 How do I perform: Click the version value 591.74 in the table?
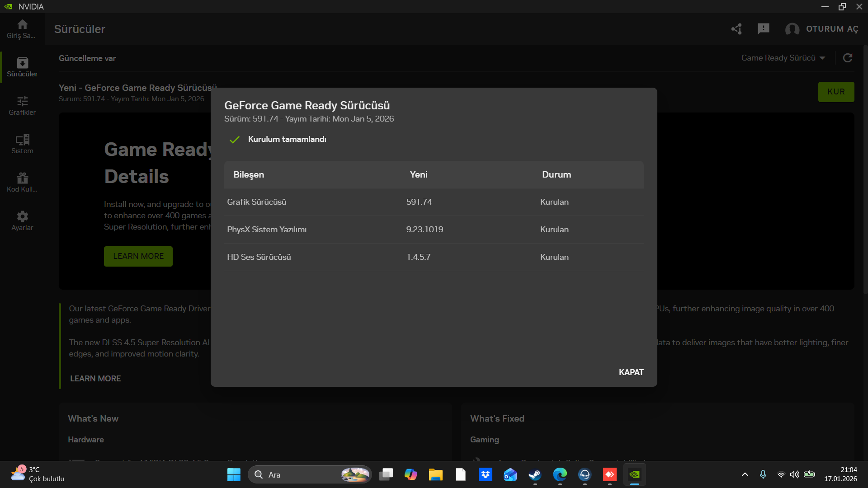[419, 202]
